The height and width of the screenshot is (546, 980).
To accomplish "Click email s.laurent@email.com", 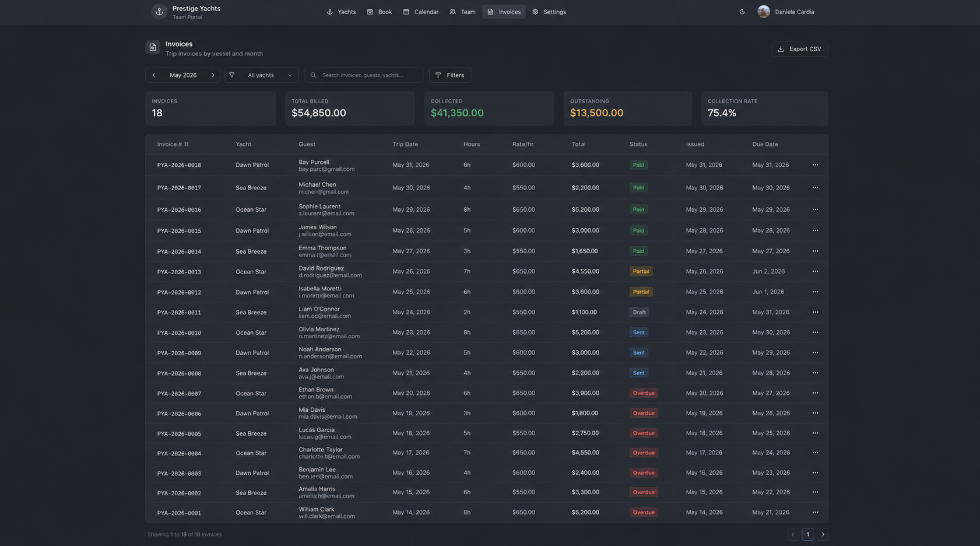I will click(326, 213).
